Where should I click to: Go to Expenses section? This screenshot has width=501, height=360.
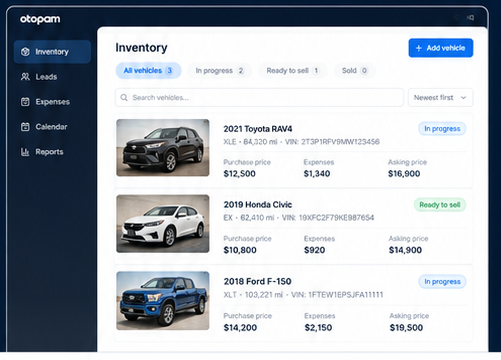tap(52, 102)
